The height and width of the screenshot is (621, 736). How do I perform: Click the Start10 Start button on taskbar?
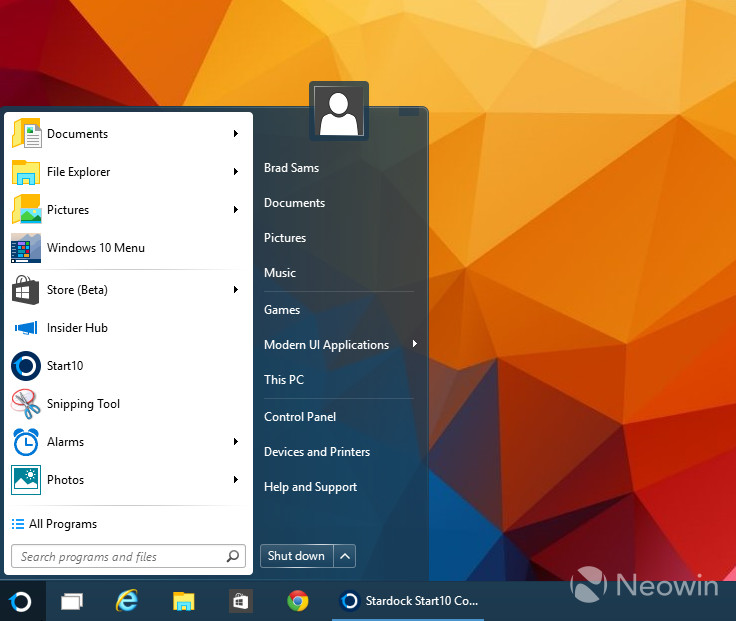pyautogui.click(x=21, y=601)
